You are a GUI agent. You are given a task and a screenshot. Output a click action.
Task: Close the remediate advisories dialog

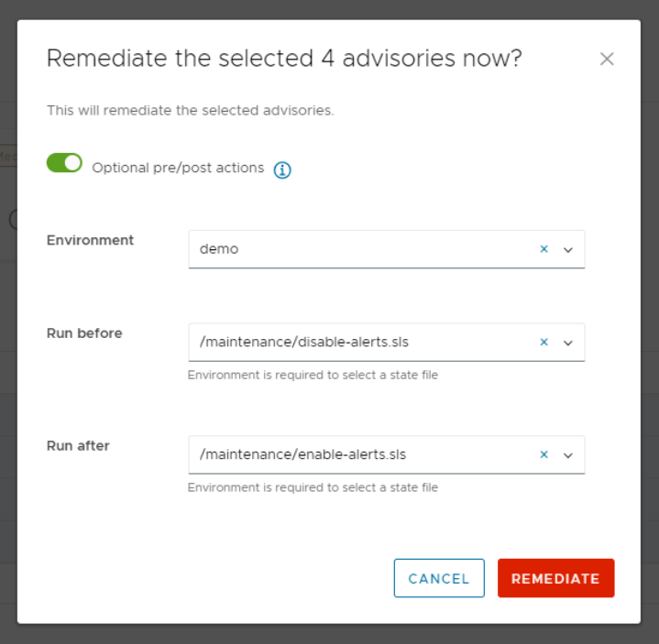(x=606, y=60)
